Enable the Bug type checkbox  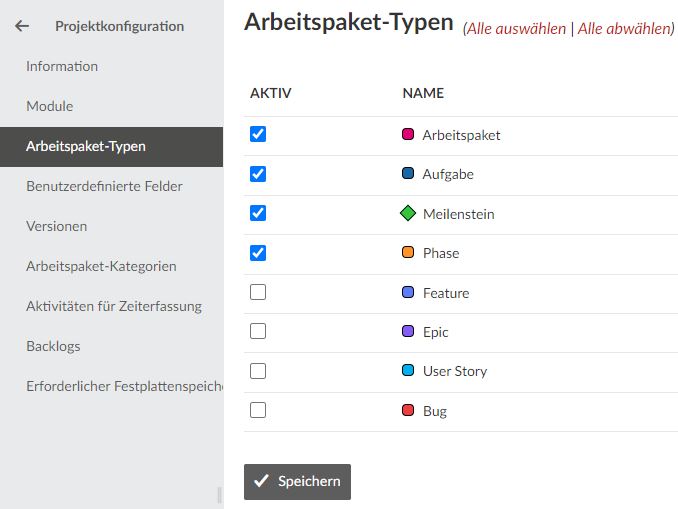coord(258,410)
